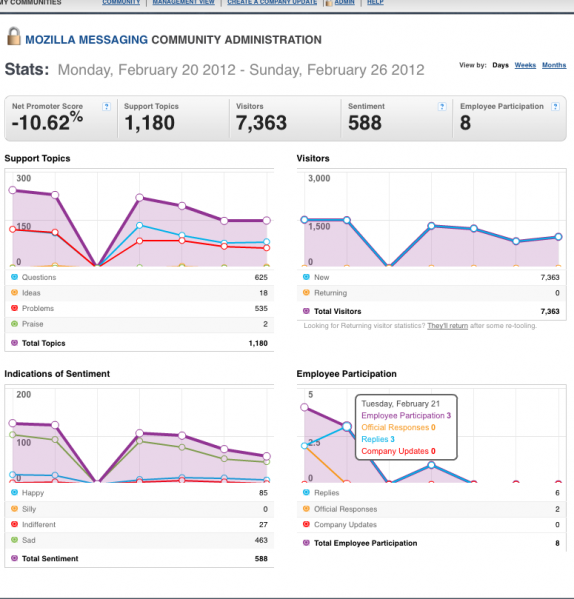This screenshot has height=599, width=574.
Task: Click the red Problems legend dot
Action: (15, 308)
